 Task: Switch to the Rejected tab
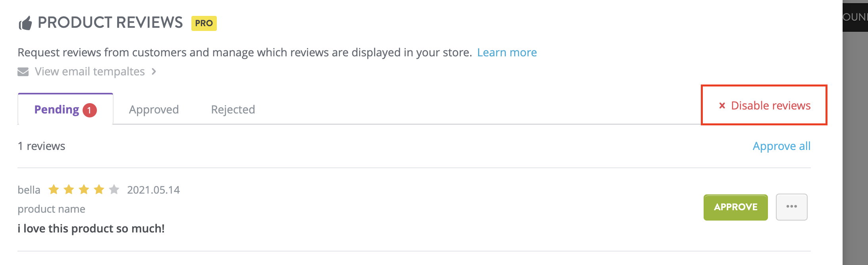pyautogui.click(x=233, y=109)
